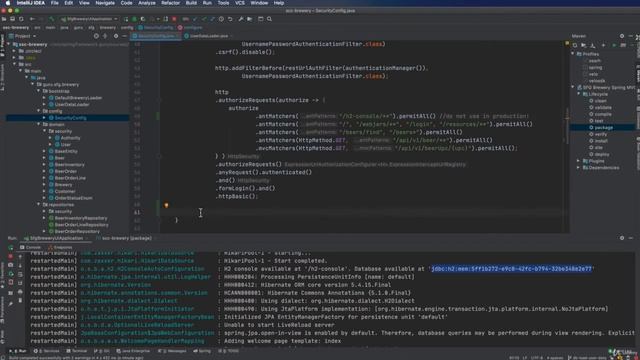Screen dimensions: 640x360
Task: Open the Terminal tool window button
Action: coord(77,351)
